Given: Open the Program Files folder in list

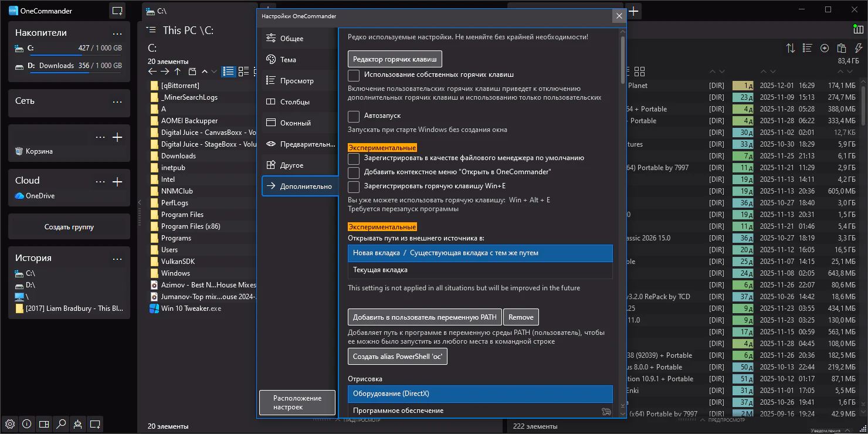Looking at the screenshot, I should tap(182, 215).
